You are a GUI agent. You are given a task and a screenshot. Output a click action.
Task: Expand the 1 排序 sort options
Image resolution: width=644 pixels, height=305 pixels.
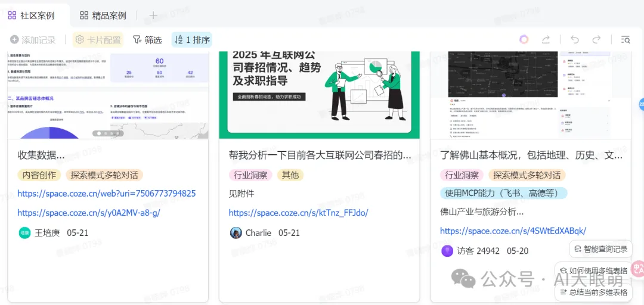tap(192, 40)
